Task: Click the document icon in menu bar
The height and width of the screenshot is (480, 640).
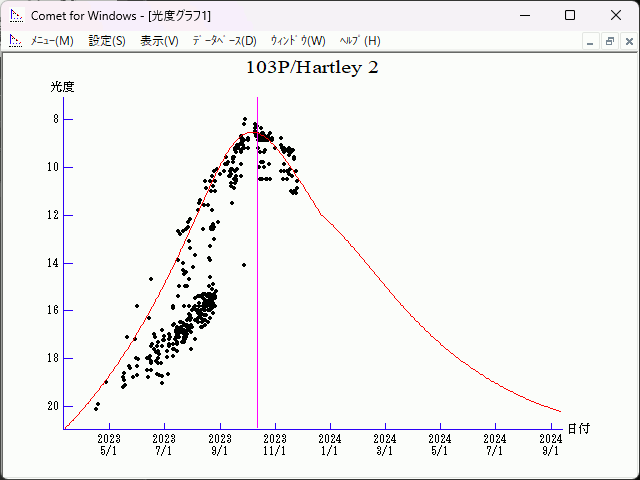Action: point(16,41)
